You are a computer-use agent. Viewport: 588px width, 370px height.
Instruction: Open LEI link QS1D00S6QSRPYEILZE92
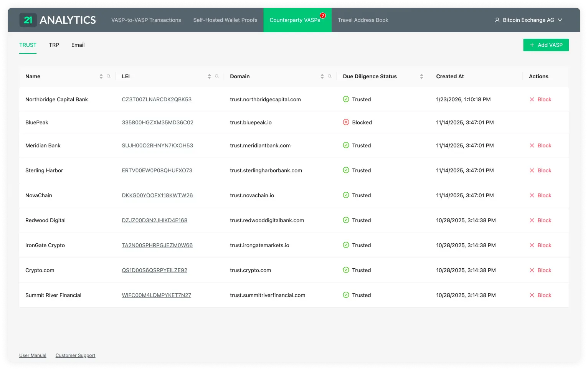[155, 270]
